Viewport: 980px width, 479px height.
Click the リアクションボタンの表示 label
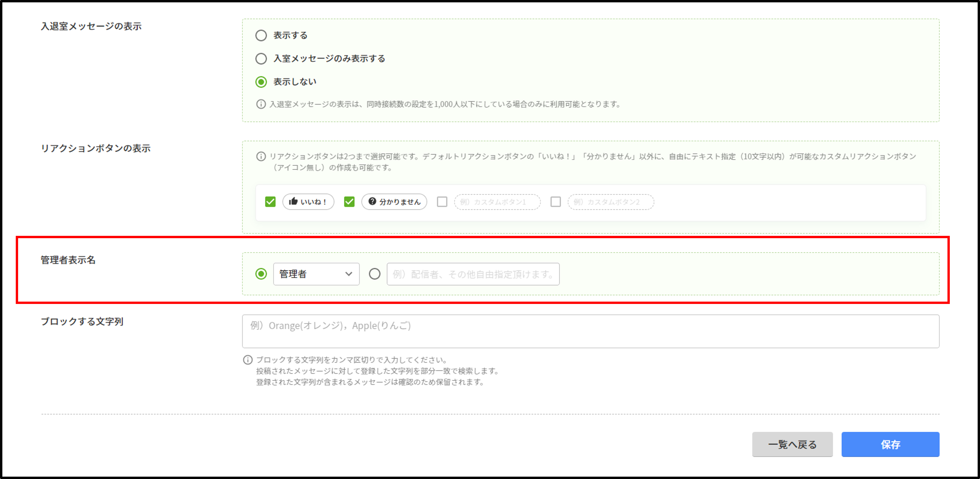[x=95, y=148]
